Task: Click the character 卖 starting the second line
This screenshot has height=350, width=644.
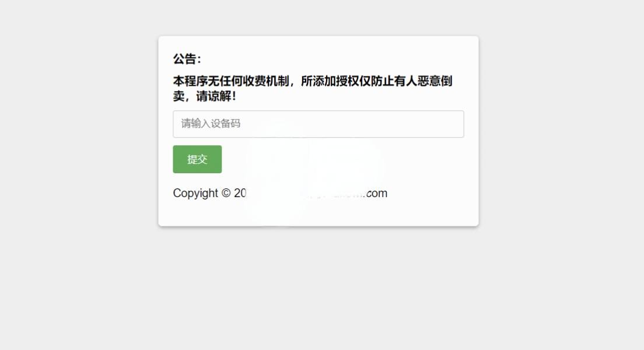Action: 178,96
